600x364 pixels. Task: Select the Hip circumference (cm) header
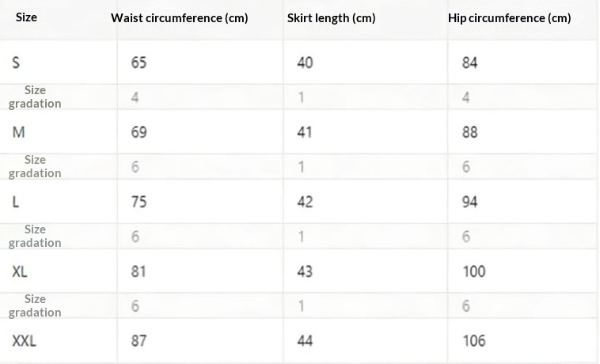coord(509,17)
